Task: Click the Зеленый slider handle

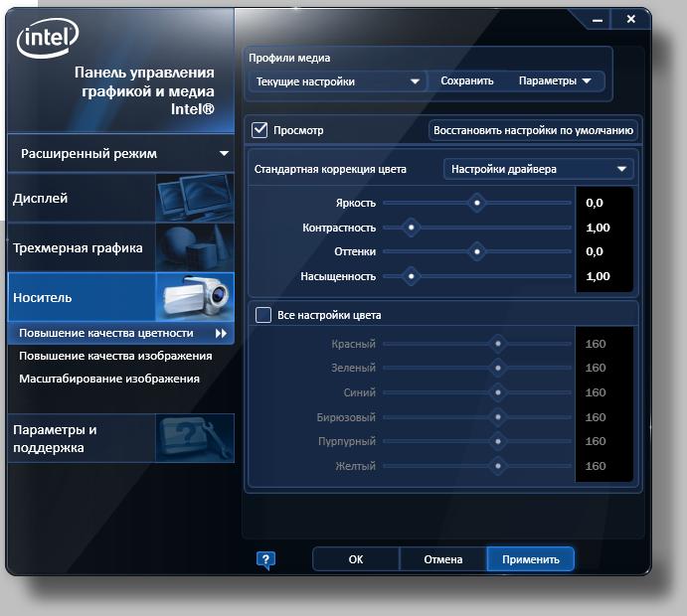Action: coord(498,369)
